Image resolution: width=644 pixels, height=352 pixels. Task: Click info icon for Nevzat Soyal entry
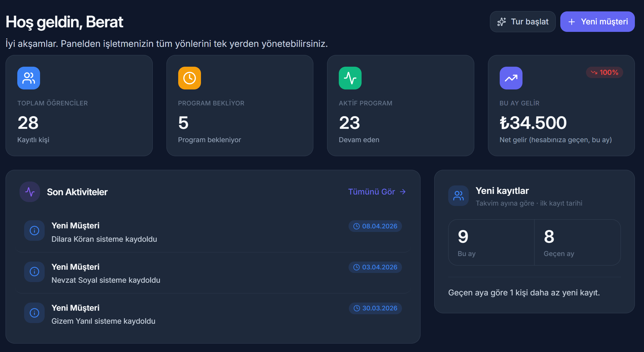click(35, 272)
